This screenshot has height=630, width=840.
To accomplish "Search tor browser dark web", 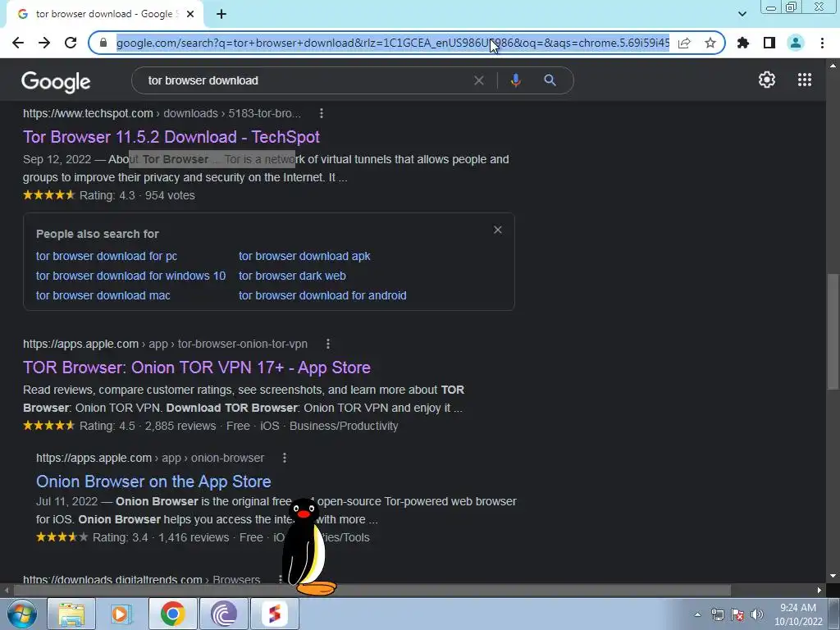I will coord(293,276).
